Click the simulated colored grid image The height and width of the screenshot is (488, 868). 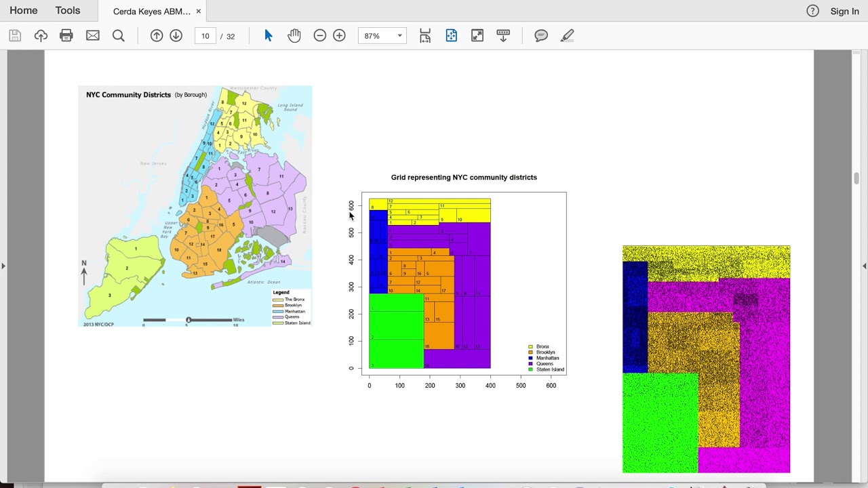click(x=707, y=359)
